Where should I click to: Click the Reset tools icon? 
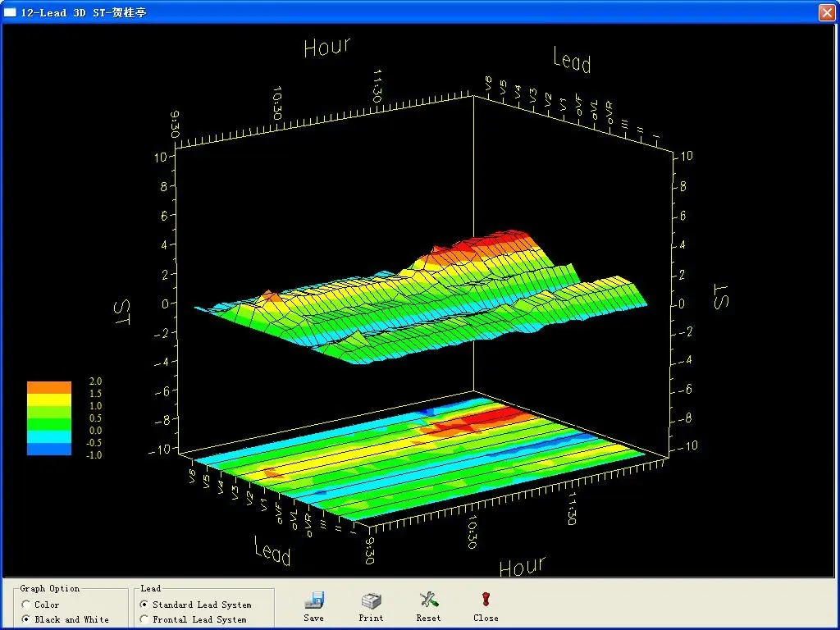pyautogui.click(x=427, y=601)
